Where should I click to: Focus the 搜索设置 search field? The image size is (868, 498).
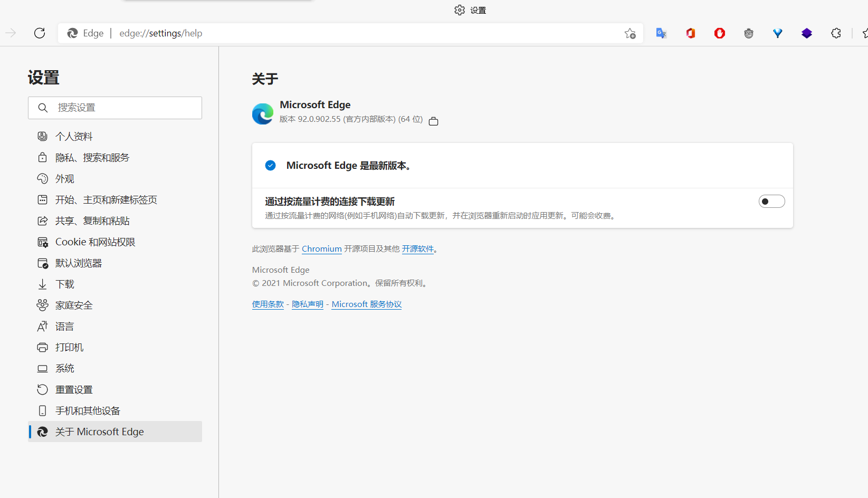115,108
